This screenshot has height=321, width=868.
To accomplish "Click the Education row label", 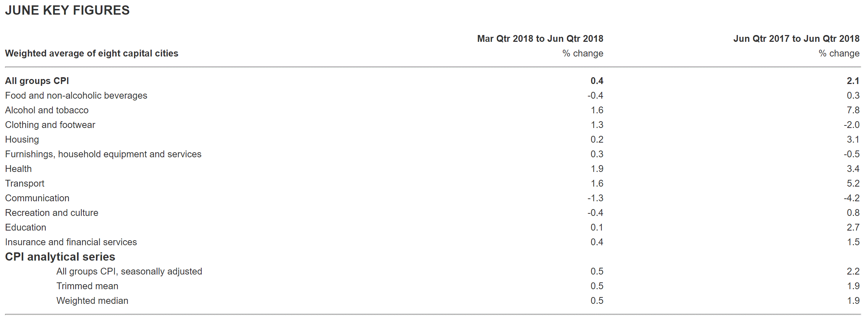I will (x=26, y=227).
